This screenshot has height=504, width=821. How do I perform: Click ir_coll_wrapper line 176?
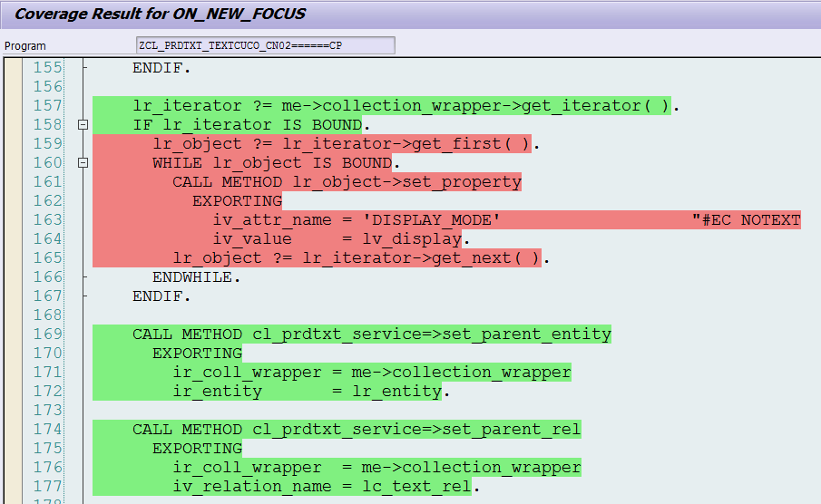(377, 468)
